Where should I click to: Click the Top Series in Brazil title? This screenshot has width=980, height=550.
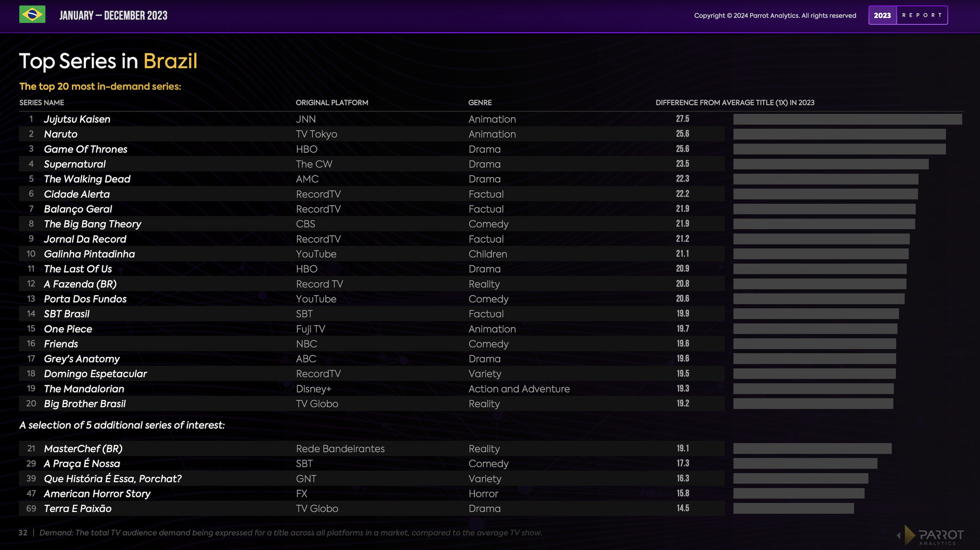[x=109, y=61]
